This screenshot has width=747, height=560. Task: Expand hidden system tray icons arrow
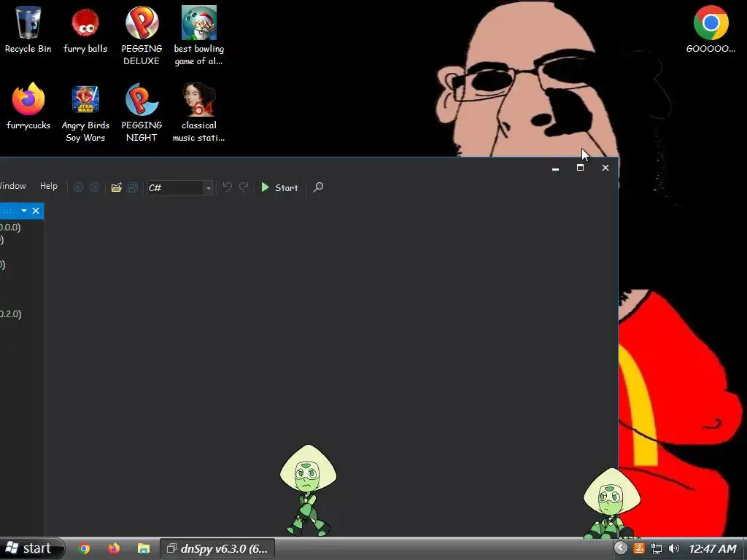coord(620,548)
